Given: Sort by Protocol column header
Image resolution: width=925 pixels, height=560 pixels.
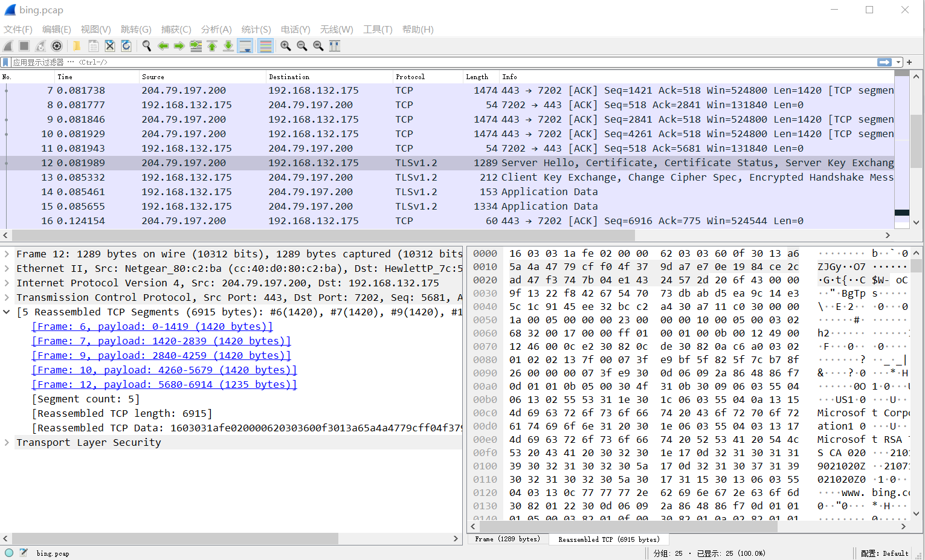Looking at the screenshot, I should tap(428, 77).
